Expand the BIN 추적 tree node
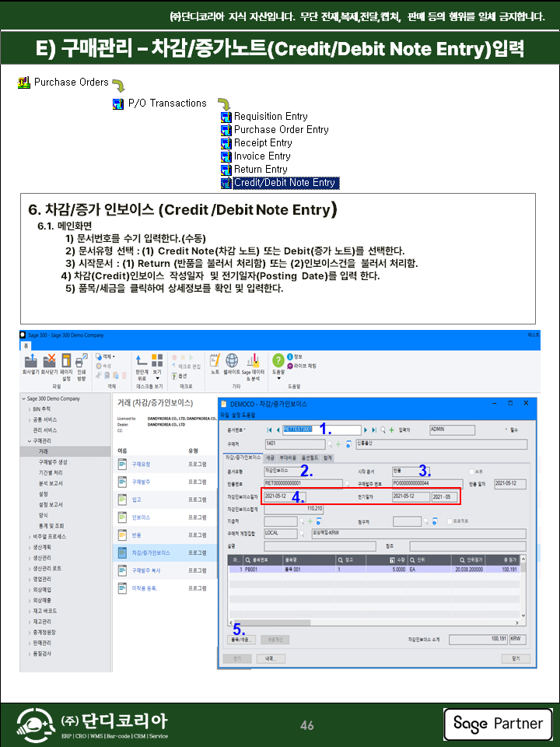560x747 pixels. 29,409
